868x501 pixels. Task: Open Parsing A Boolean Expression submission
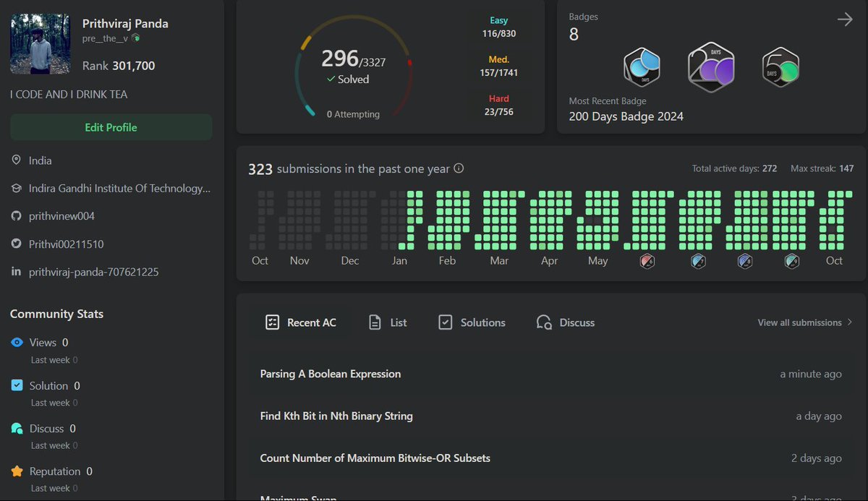[550, 374]
